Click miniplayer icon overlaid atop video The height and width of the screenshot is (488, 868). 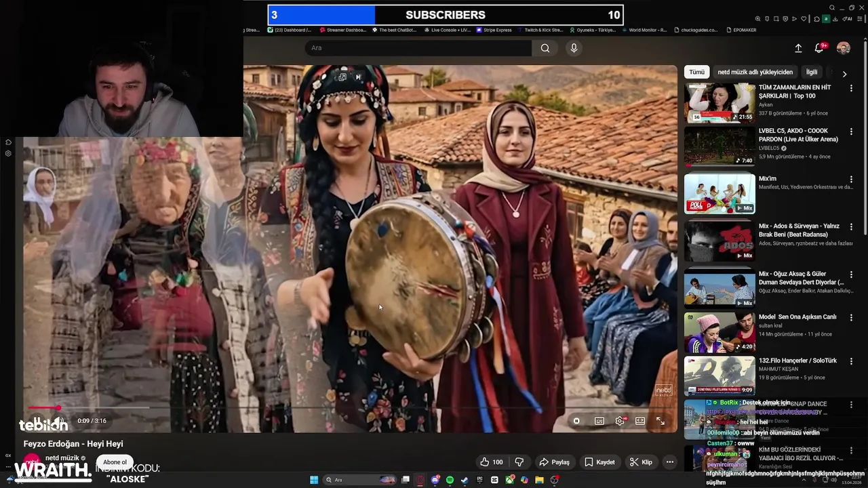point(342,77)
